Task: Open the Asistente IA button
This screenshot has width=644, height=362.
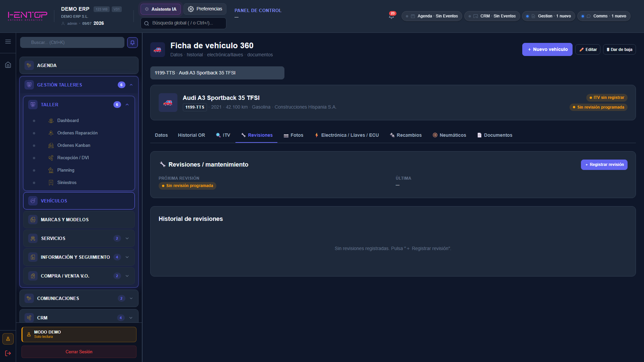Action: 161,9
